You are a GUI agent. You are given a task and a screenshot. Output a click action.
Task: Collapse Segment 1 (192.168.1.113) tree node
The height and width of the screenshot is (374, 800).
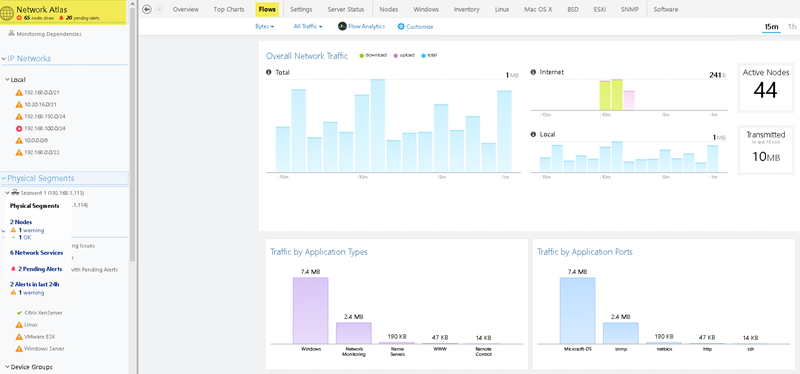[x=7, y=193]
